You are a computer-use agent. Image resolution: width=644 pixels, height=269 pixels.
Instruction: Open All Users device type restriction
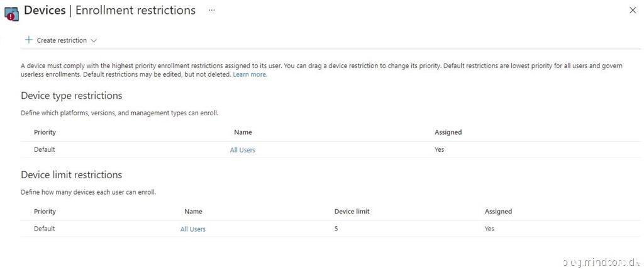tap(243, 150)
